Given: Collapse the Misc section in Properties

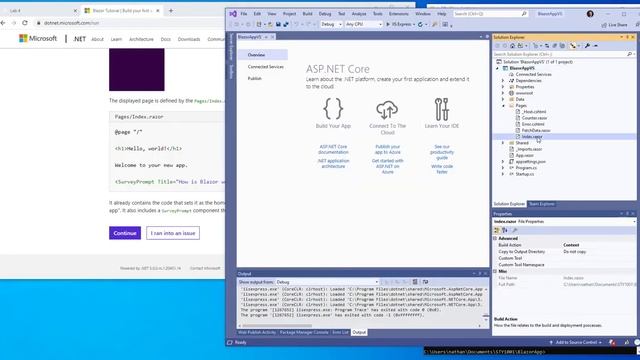Looking at the screenshot, I should 495,271.
